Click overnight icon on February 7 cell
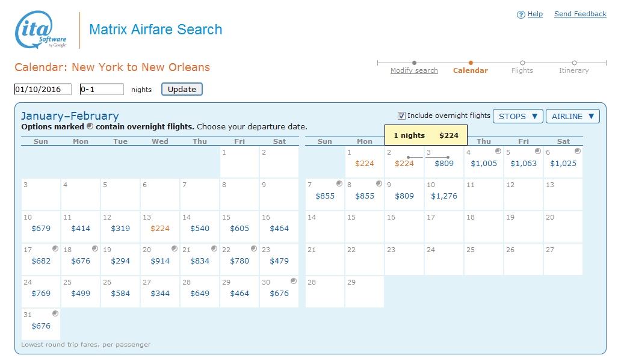 (339, 184)
